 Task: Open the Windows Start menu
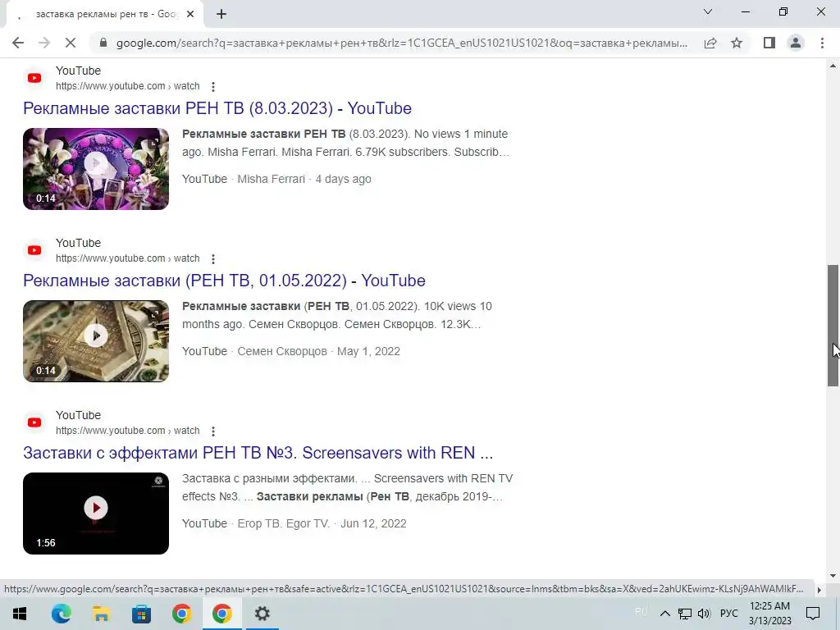(x=20, y=614)
